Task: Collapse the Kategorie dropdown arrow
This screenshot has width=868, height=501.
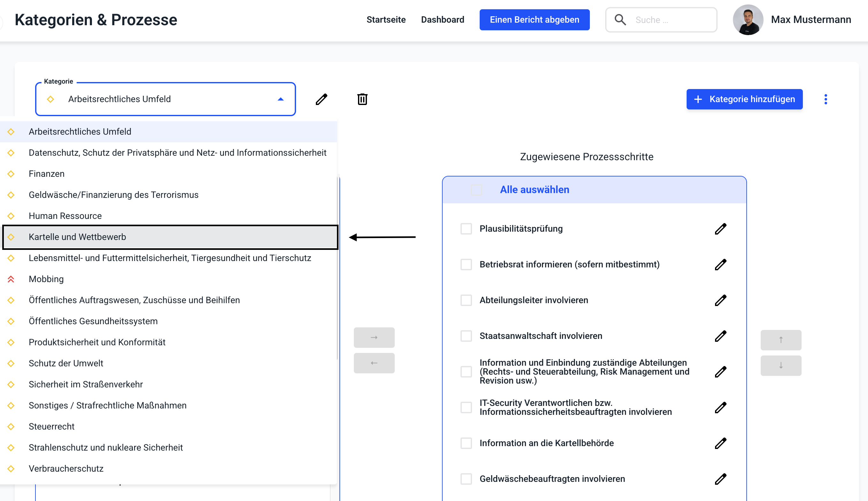Action: pos(281,99)
